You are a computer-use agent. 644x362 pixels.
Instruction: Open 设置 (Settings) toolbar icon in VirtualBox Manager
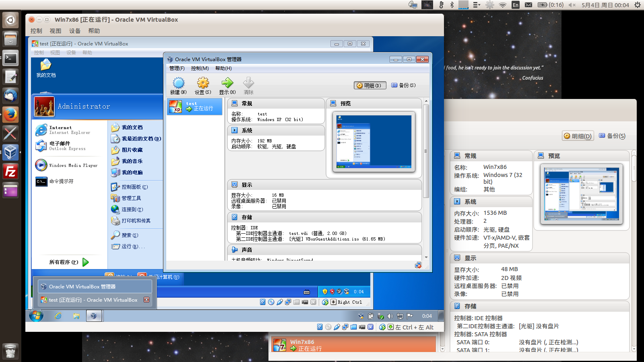(x=203, y=86)
